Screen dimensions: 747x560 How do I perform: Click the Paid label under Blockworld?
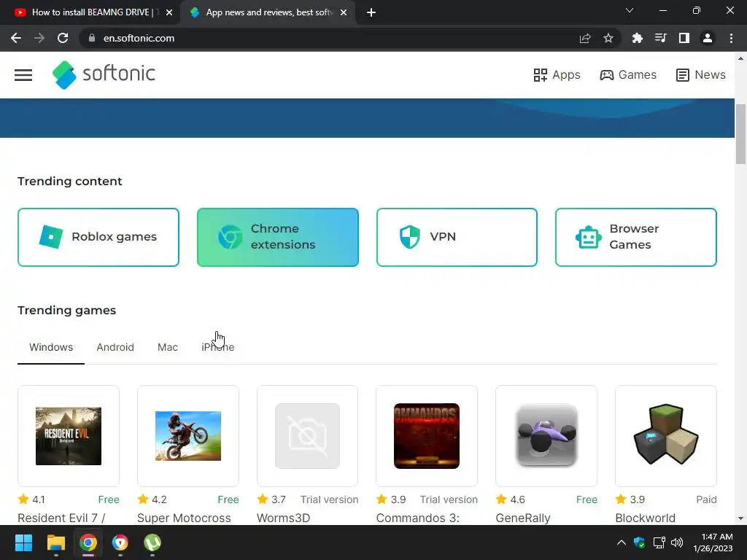tap(706, 499)
